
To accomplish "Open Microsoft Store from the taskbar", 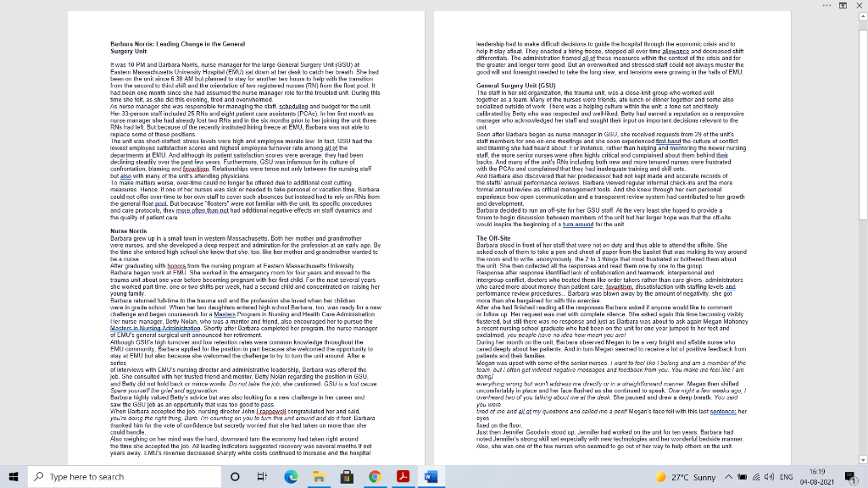I will [347, 476].
